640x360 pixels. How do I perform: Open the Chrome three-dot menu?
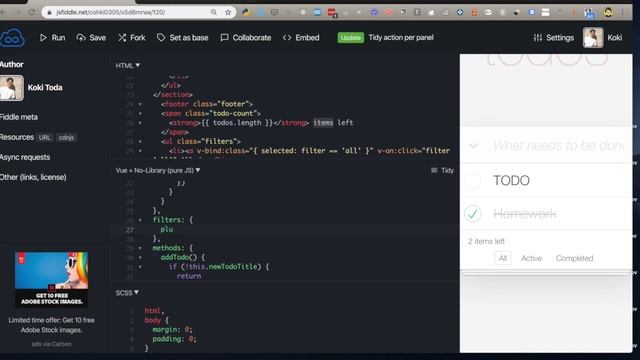(622, 12)
